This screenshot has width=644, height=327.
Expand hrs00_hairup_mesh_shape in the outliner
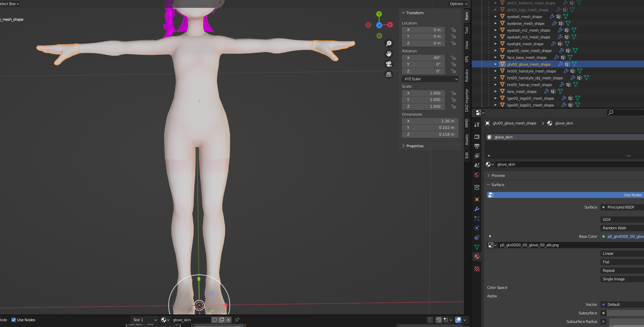pyautogui.click(x=496, y=84)
